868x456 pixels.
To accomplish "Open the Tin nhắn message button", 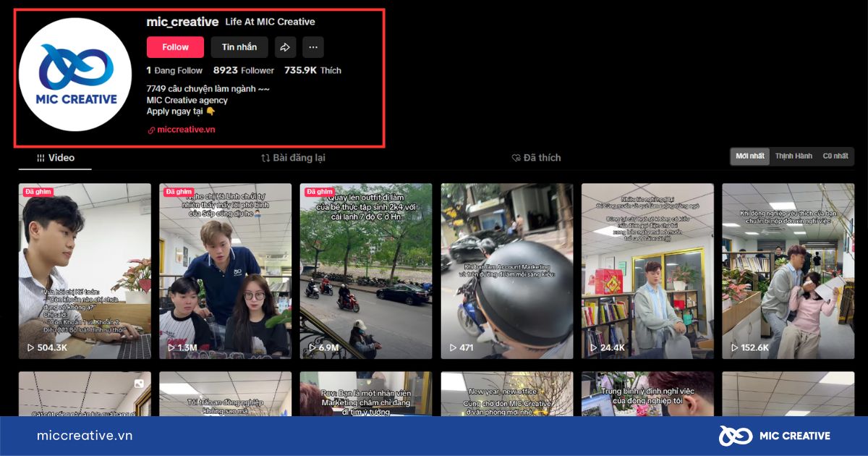I will pyautogui.click(x=239, y=47).
